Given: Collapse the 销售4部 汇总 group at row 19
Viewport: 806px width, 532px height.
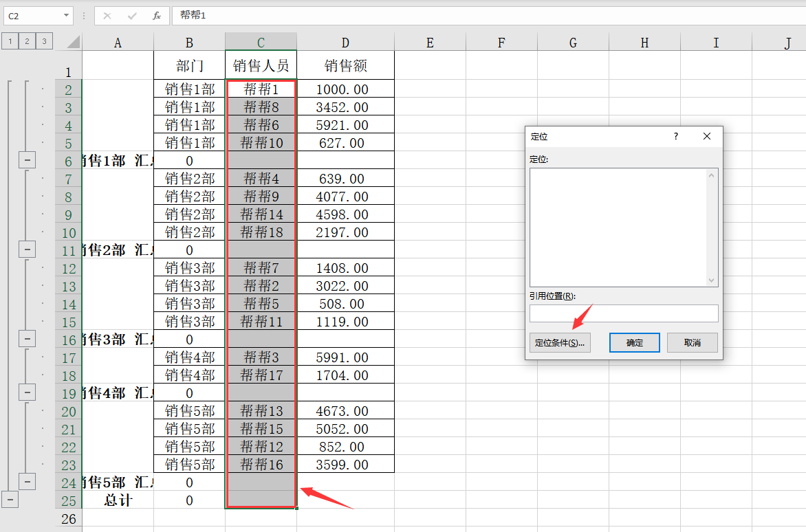Looking at the screenshot, I should point(28,392).
